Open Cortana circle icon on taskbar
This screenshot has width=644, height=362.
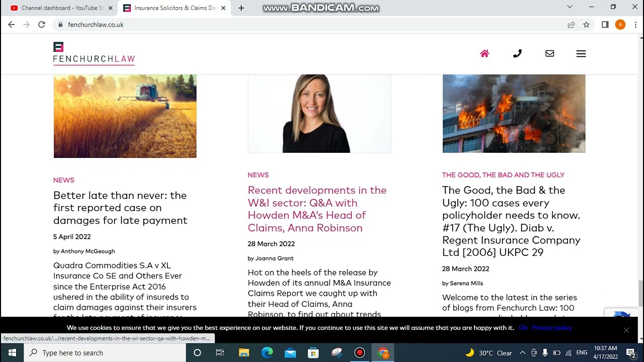pos(197,353)
